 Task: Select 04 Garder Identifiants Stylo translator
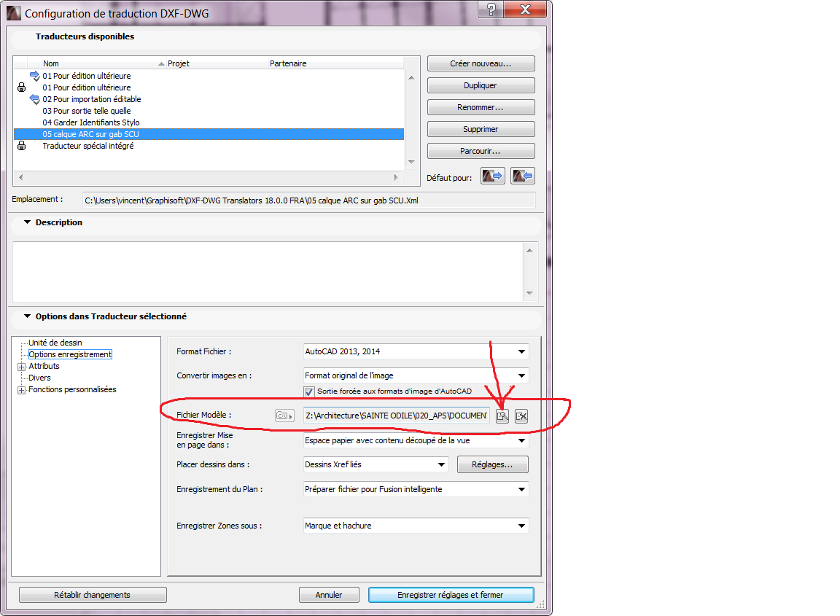[91, 122]
